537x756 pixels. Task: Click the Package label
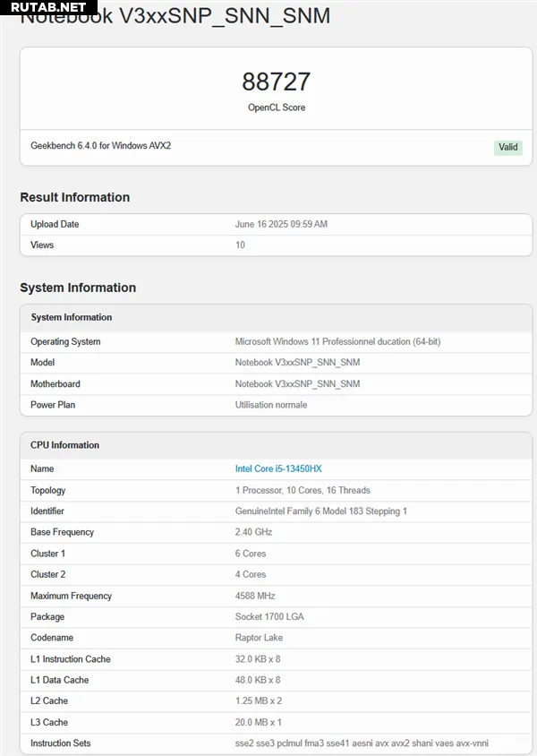coord(47,616)
